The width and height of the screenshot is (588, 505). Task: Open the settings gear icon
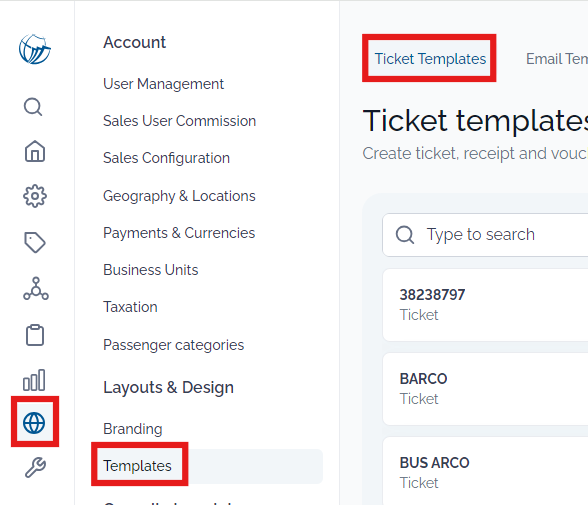point(35,196)
